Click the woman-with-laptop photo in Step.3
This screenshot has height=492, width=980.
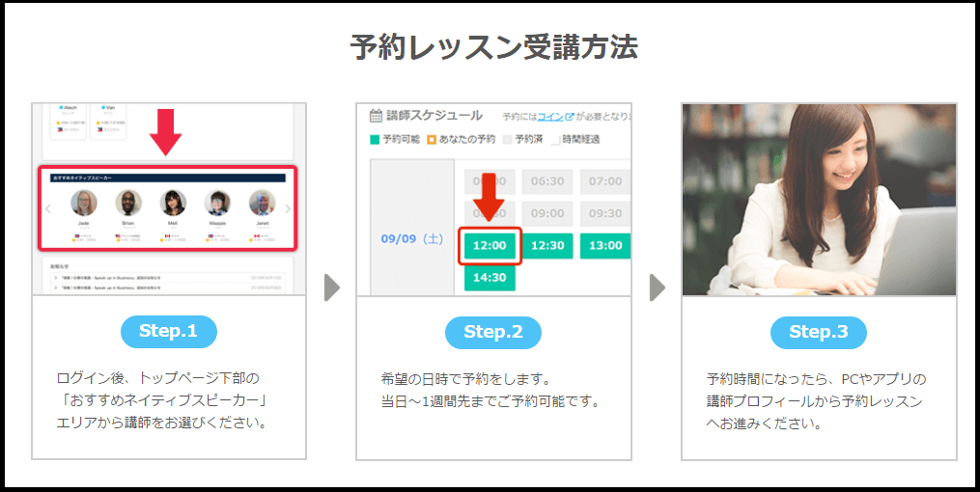(819, 199)
